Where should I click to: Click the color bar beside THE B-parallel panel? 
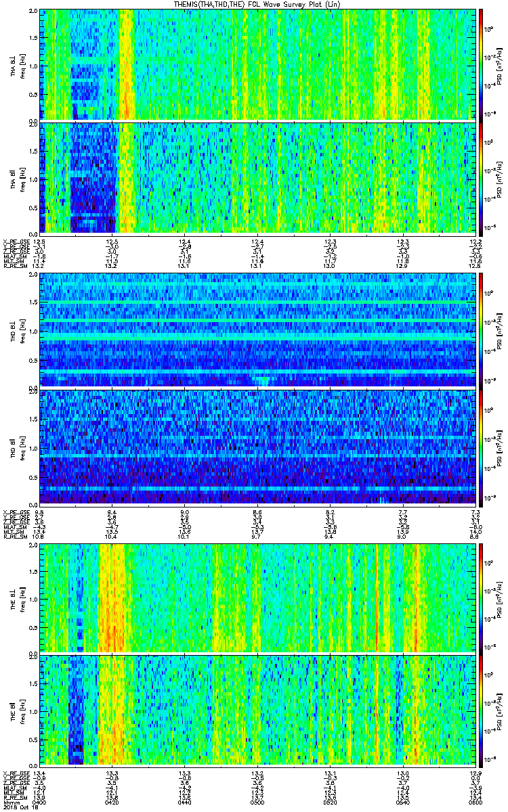click(x=481, y=710)
